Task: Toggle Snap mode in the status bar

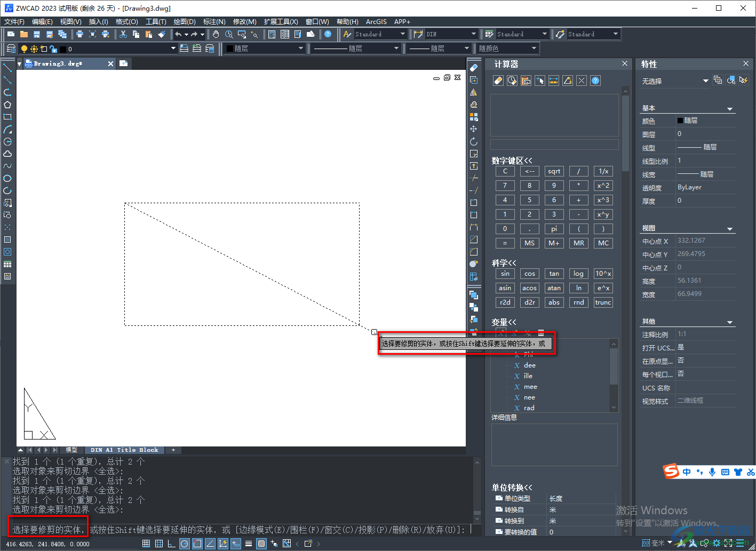Action: coord(146,544)
